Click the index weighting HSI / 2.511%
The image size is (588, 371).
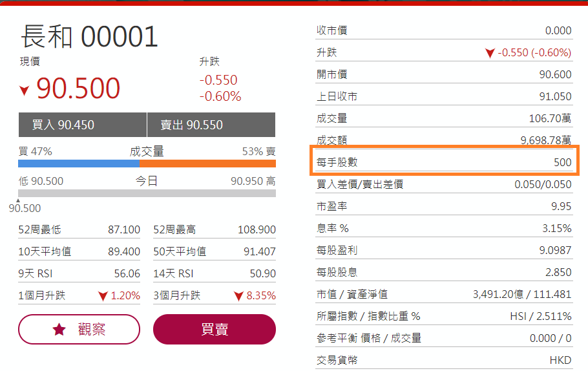pyautogui.click(x=541, y=316)
